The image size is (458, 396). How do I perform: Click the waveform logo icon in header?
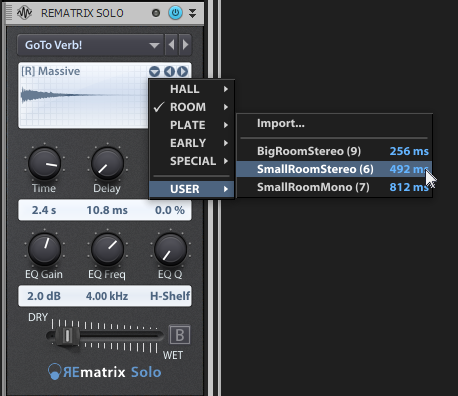[24, 13]
